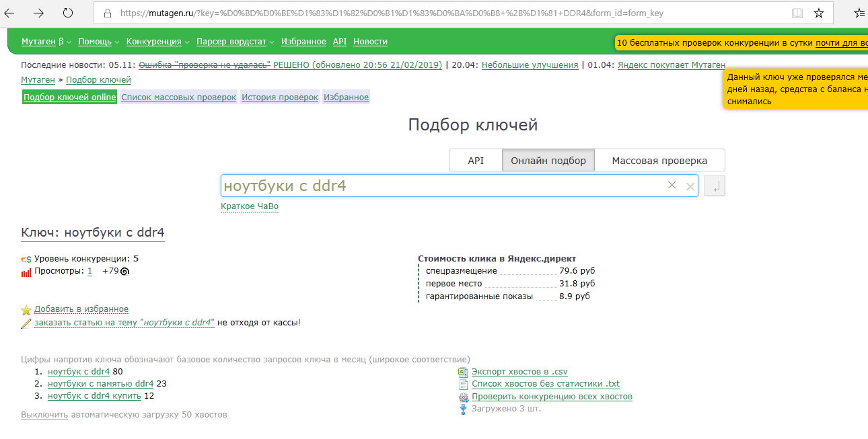Click the spiral icon after +79
This screenshot has height=439, width=868.
[124, 272]
